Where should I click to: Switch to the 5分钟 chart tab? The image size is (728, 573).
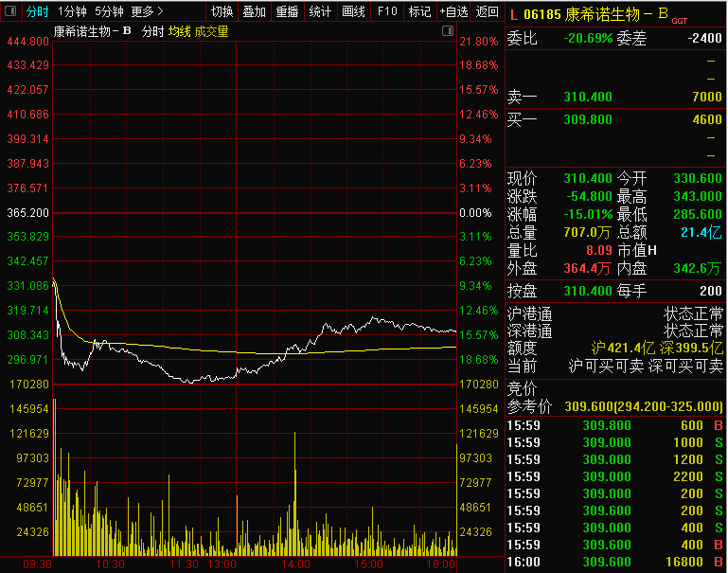109,12
